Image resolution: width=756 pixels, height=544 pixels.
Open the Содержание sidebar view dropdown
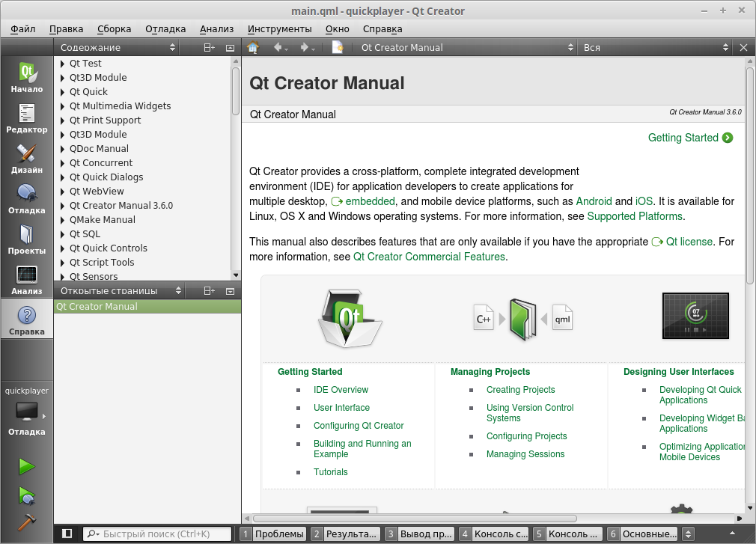click(118, 47)
